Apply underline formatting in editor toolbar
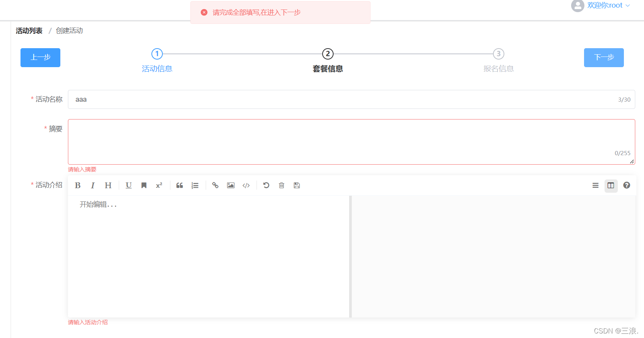 pyautogui.click(x=129, y=185)
